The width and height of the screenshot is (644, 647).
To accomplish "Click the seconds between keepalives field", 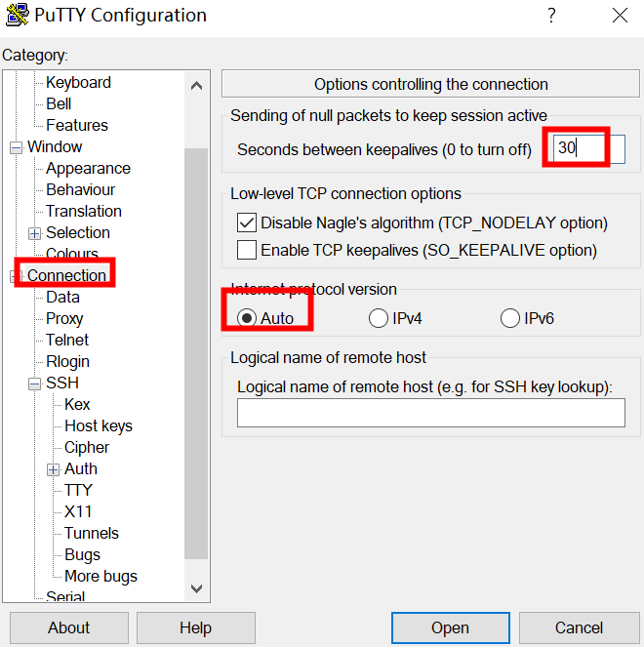I will click(x=589, y=149).
